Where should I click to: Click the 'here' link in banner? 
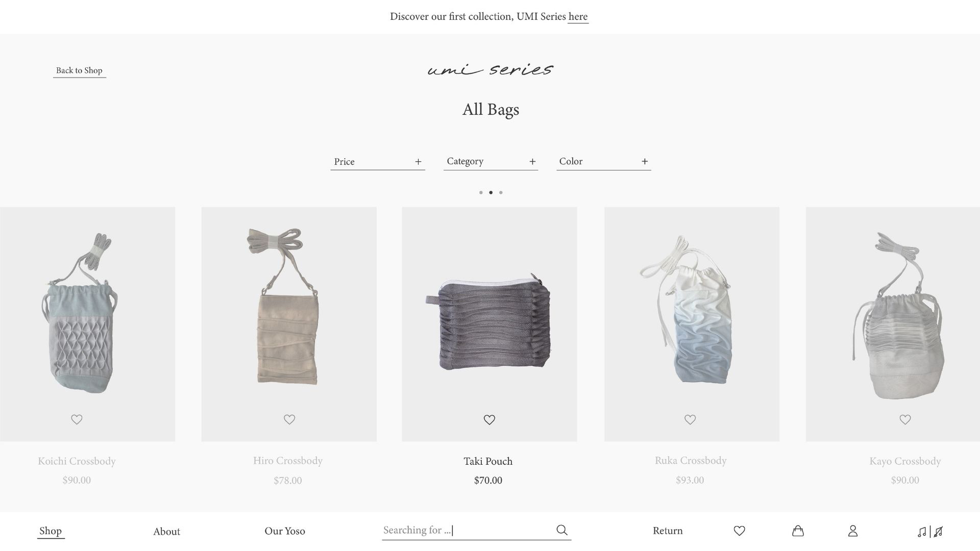(578, 16)
